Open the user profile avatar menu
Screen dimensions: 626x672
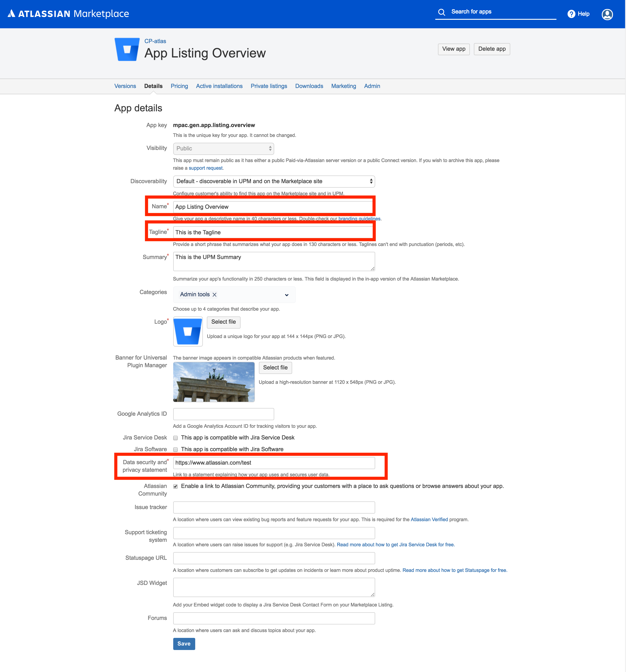pyautogui.click(x=607, y=14)
